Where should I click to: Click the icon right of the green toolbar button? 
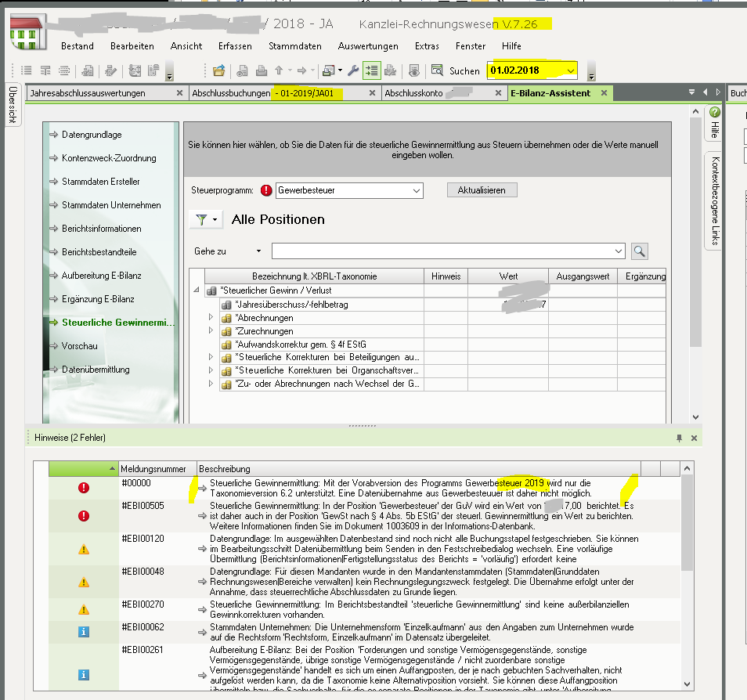pos(390,70)
